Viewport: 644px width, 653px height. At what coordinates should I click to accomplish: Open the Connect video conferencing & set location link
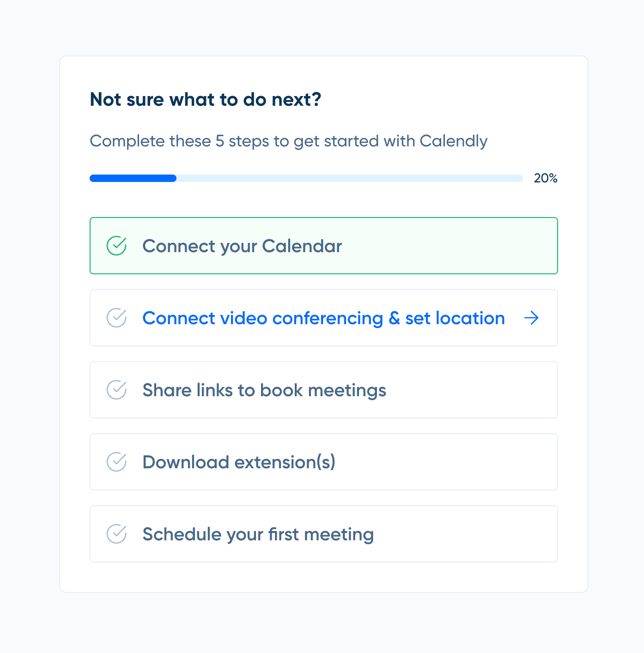(323, 318)
